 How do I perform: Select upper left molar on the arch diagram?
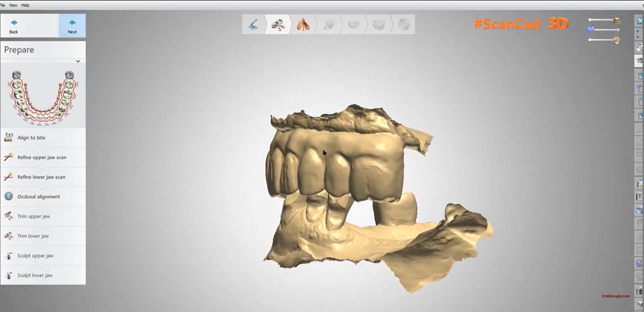point(17,75)
